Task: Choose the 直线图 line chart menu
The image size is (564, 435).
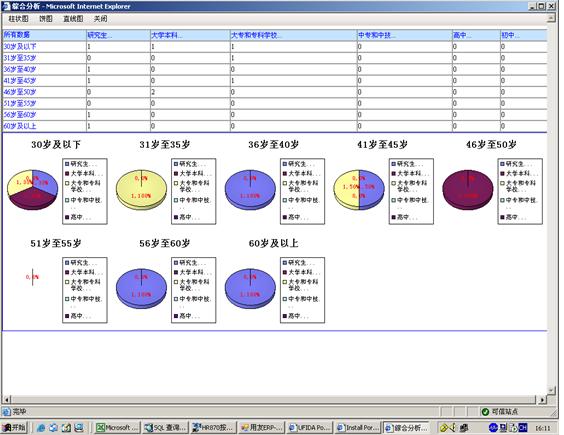Action: [x=73, y=19]
